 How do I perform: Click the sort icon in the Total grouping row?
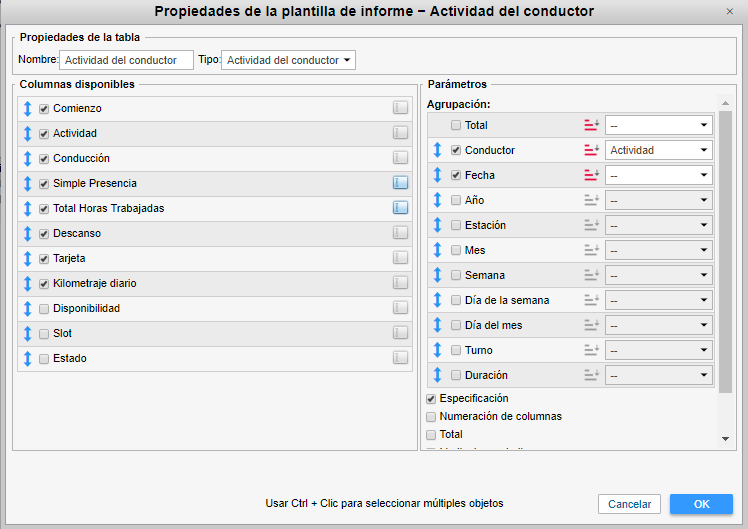[x=591, y=125]
